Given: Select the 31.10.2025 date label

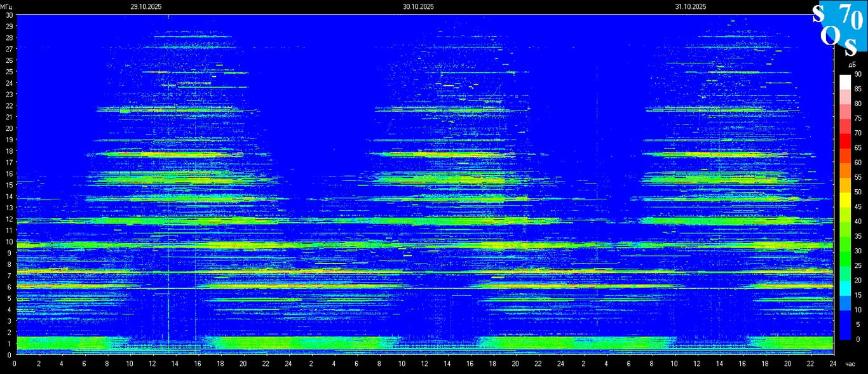Looking at the screenshot, I should coord(691,6).
